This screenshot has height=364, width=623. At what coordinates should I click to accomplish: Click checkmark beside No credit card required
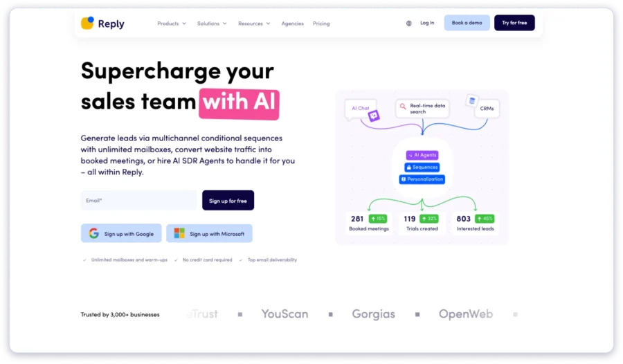[176, 260]
